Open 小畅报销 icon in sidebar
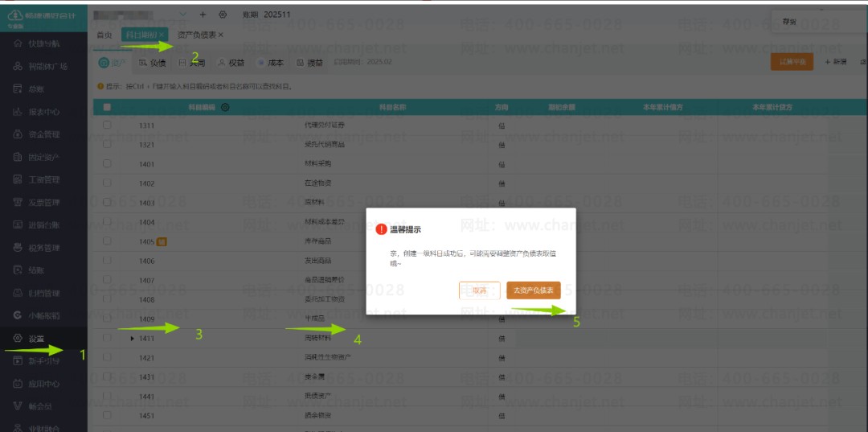Screen dimensions: 868x432 tap(17, 315)
